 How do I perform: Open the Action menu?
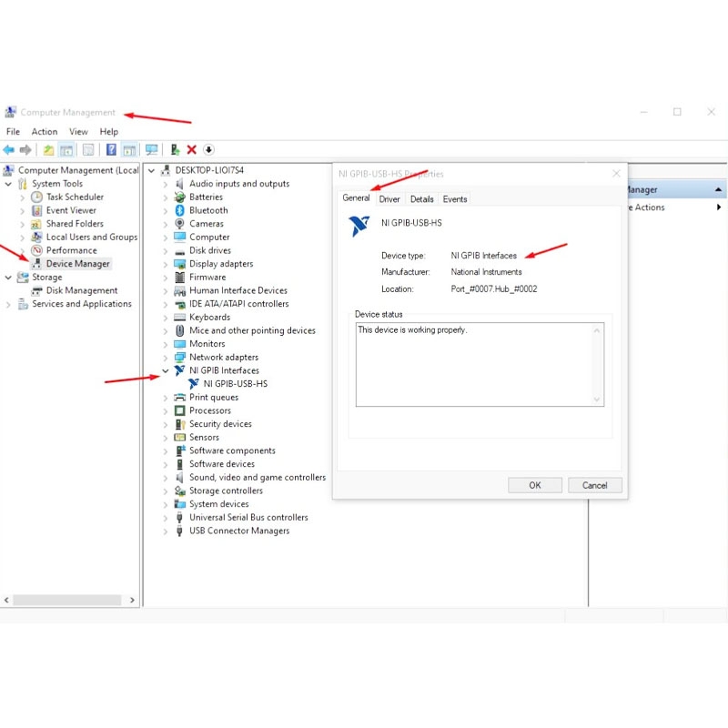coord(44,132)
